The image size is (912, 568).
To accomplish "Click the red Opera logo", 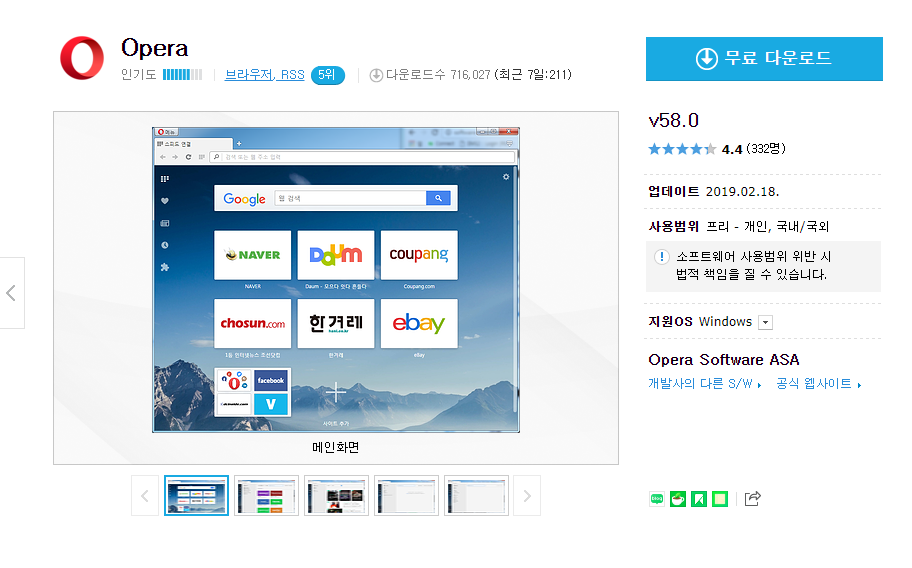I will click(82, 58).
